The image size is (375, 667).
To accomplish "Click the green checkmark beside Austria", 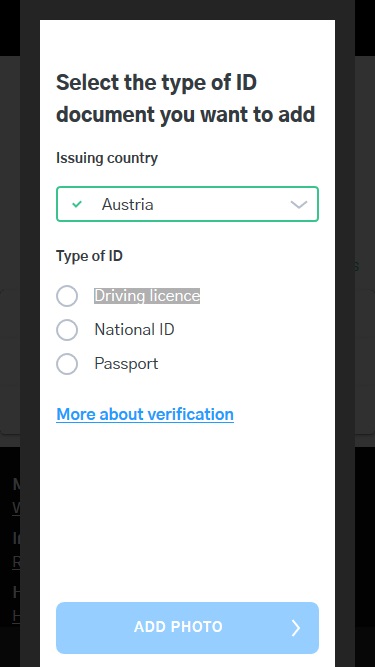I will 77,205.
